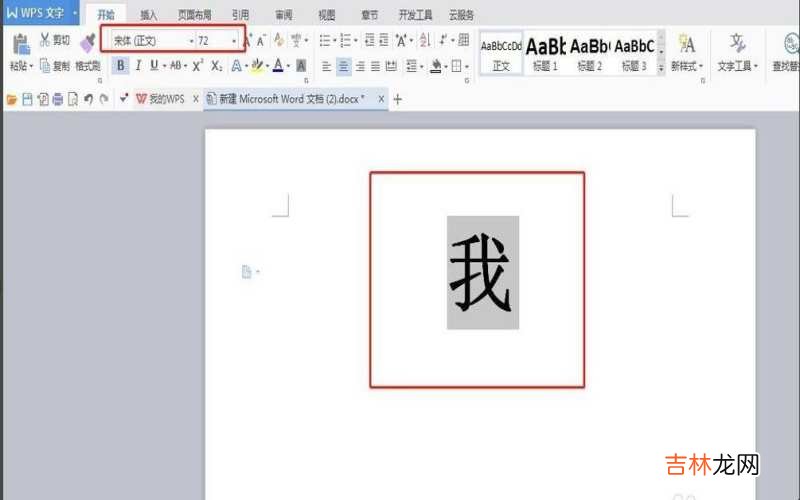Click the Superscript X² icon
This screenshot has width=800, height=500.
(x=198, y=66)
